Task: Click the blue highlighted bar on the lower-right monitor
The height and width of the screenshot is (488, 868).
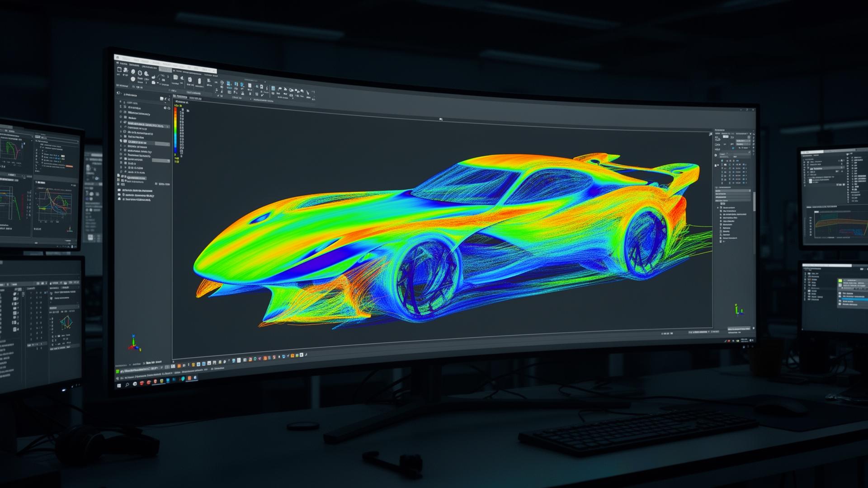Action: pyautogui.click(x=854, y=298)
